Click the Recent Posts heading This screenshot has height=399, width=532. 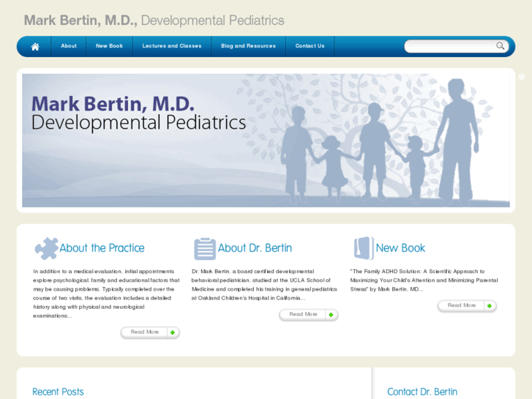click(58, 392)
